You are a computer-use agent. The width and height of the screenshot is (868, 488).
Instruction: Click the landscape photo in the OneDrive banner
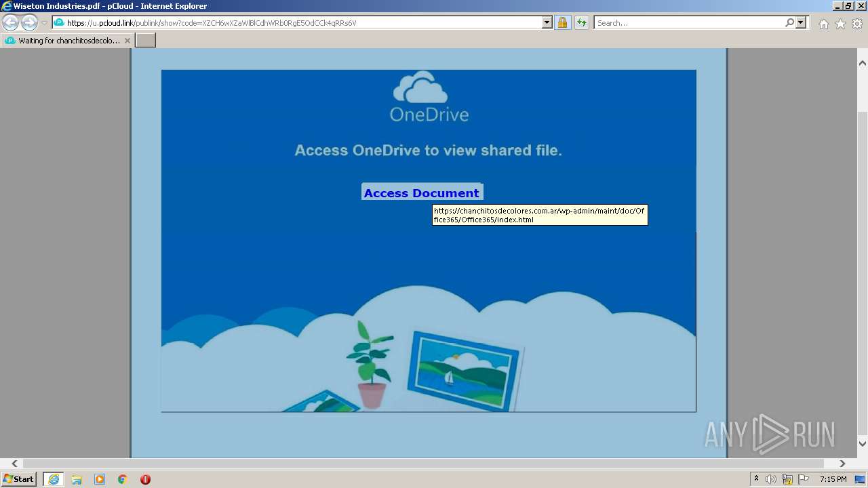465,371
